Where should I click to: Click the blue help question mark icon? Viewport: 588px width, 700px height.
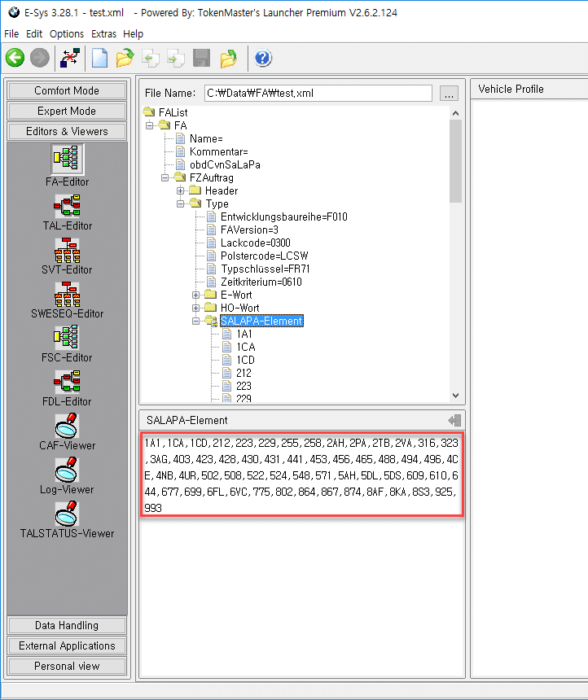pyautogui.click(x=263, y=58)
